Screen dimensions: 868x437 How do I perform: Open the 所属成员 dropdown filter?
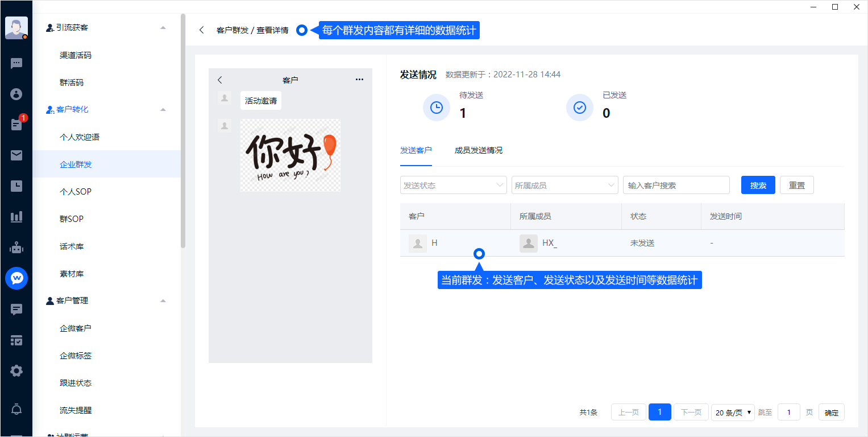point(564,185)
